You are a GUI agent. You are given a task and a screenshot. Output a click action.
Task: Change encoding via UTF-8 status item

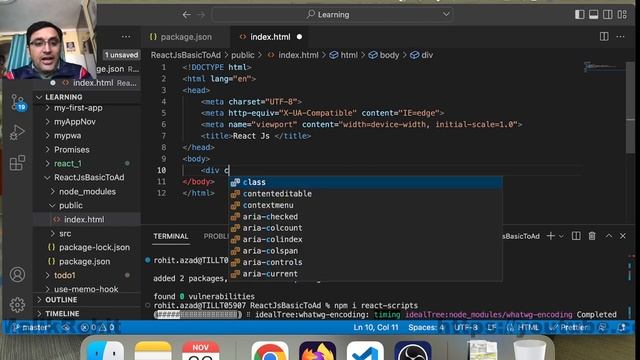point(466,327)
